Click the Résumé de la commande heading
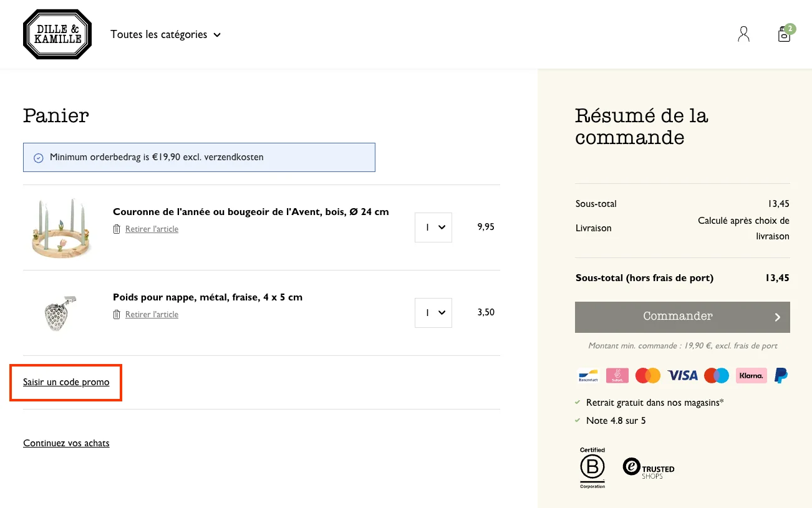This screenshot has width=812, height=508. [x=642, y=126]
